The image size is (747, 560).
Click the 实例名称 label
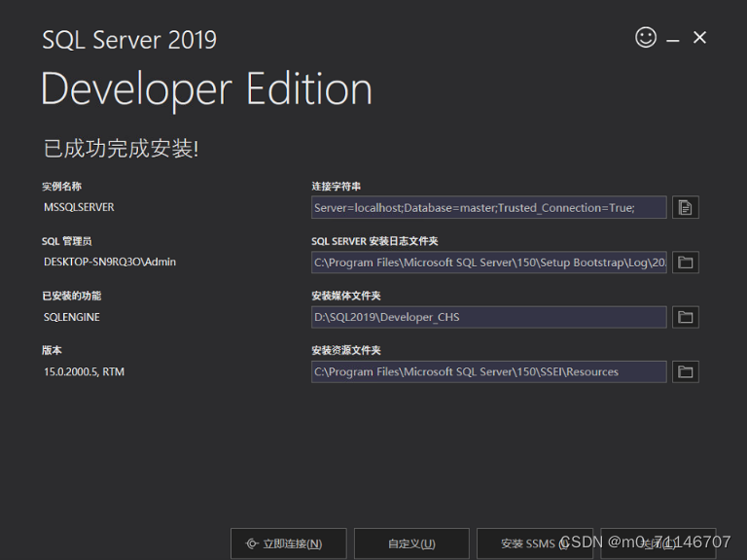[61, 187]
